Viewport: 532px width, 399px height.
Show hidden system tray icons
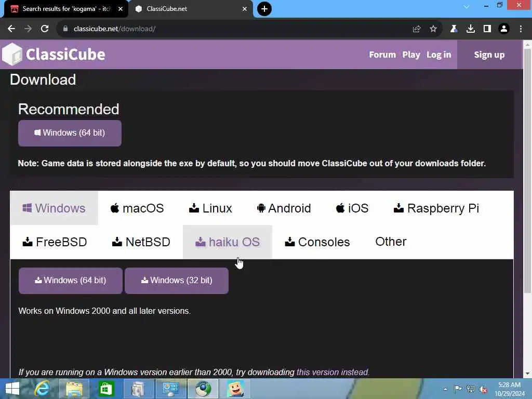click(445, 389)
